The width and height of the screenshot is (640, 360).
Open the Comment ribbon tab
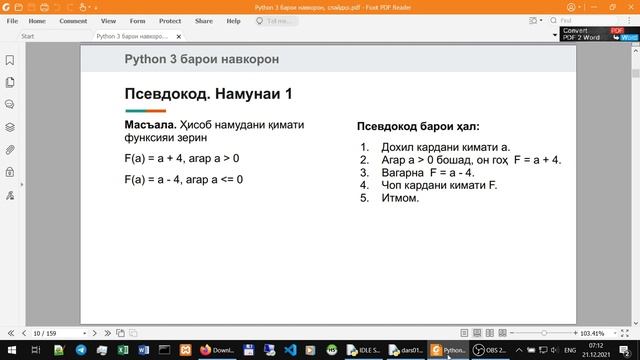[x=73, y=21]
